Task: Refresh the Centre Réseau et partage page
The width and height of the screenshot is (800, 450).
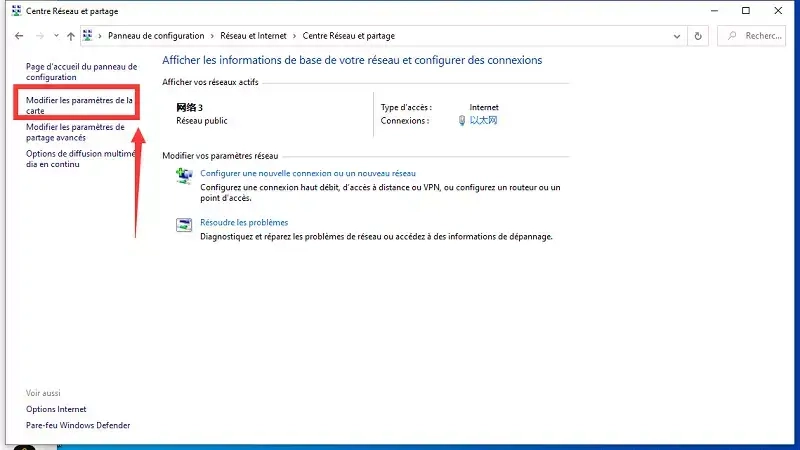Action: point(699,36)
